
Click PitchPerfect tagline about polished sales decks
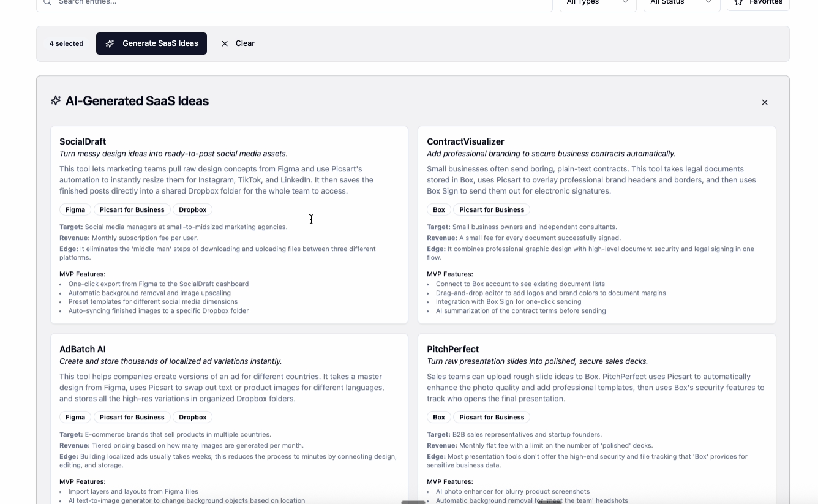click(x=537, y=361)
